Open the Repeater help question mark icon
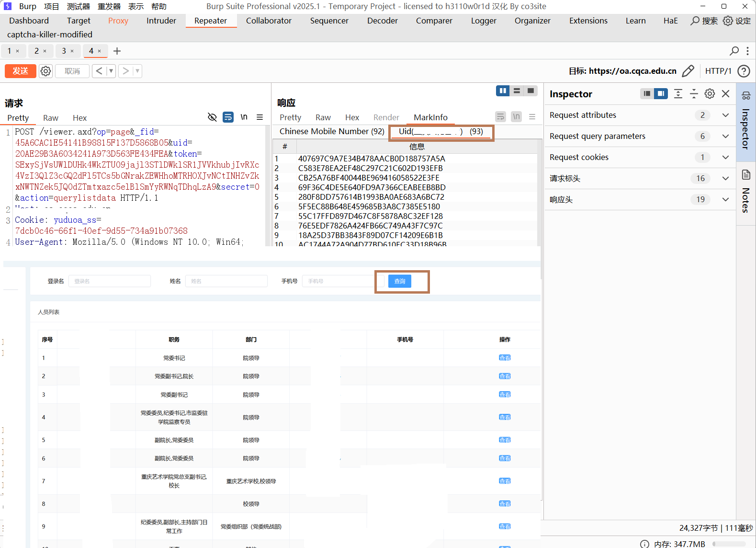This screenshot has width=756, height=548. point(744,71)
